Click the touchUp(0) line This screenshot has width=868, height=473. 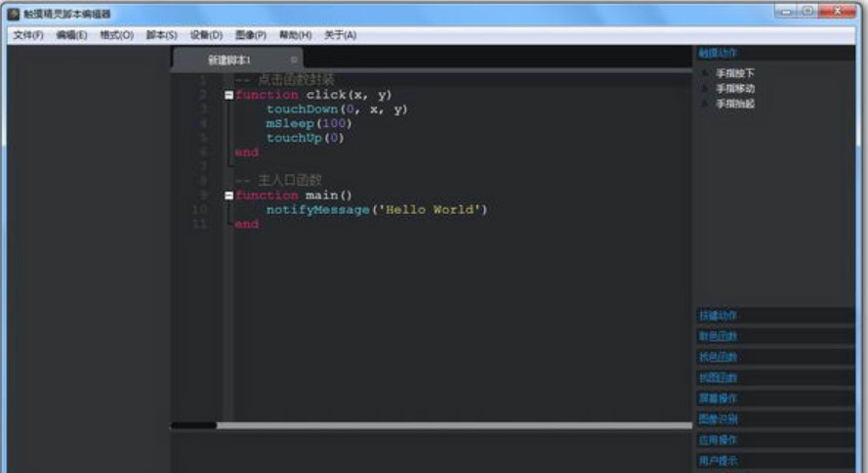[x=305, y=138]
